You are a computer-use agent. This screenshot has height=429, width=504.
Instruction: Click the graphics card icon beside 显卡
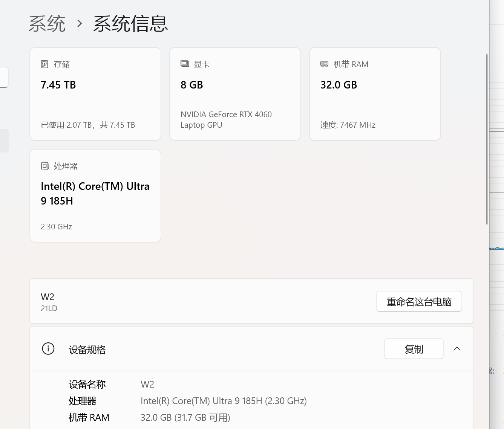(185, 64)
